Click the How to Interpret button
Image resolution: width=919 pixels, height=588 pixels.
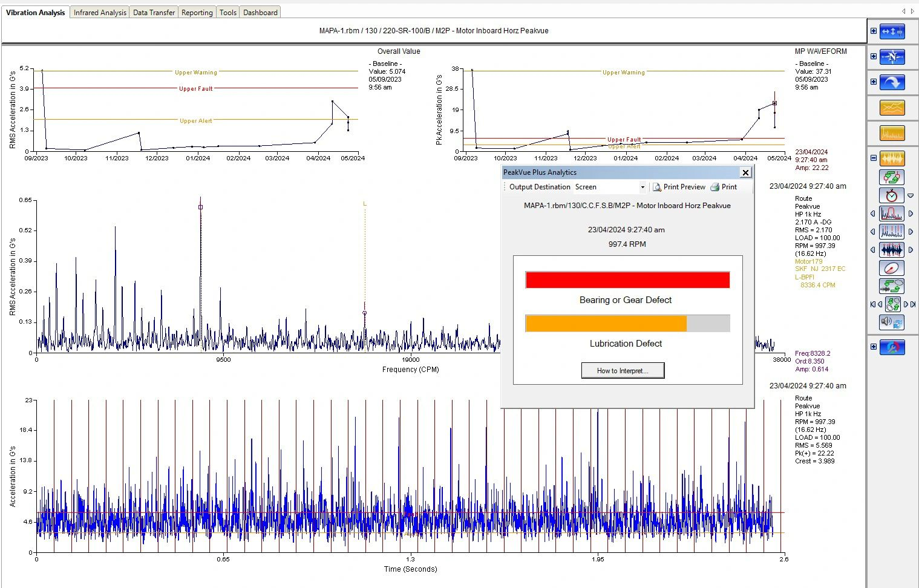coord(623,371)
